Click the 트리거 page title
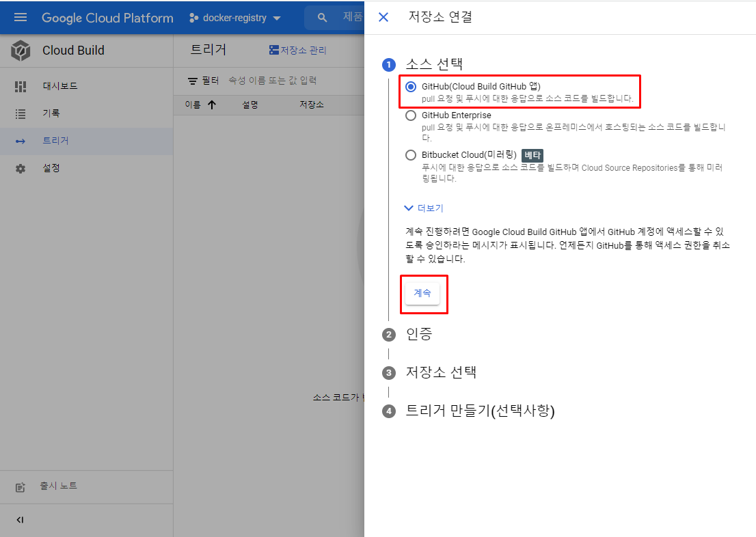The width and height of the screenshot is (756, 537). [x=208, y=49]
